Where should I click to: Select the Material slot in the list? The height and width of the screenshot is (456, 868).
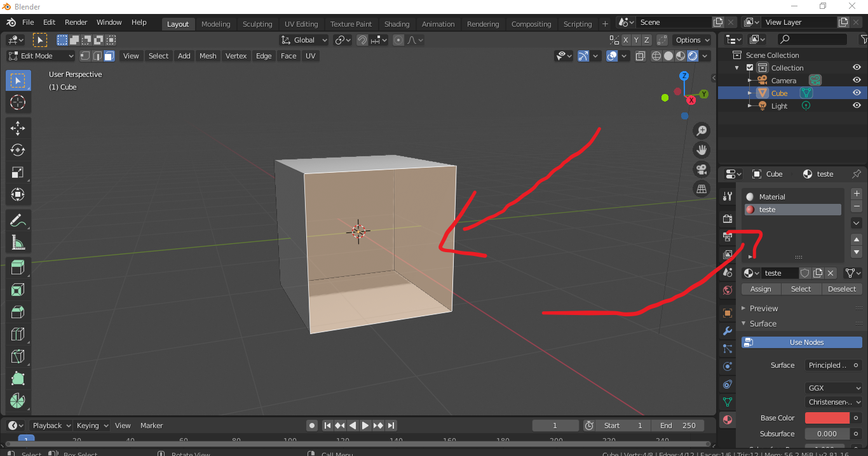(792, 197)
